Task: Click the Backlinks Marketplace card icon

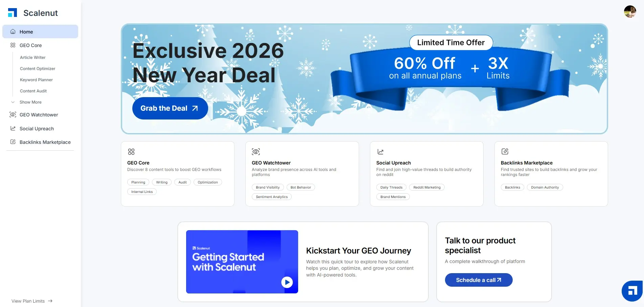Action: tap(505, 151)
